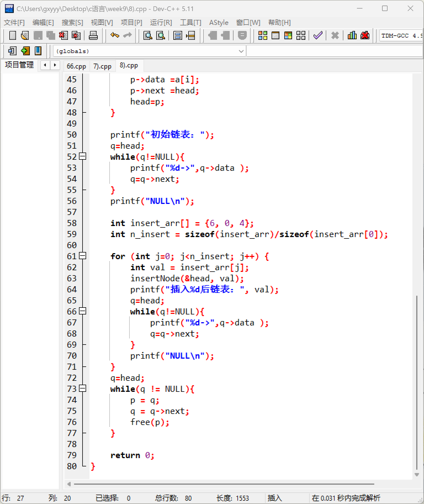Screen dimensions: 424x504
Task: Click the Close All files toolbar icon
Action: coord(76,35)
